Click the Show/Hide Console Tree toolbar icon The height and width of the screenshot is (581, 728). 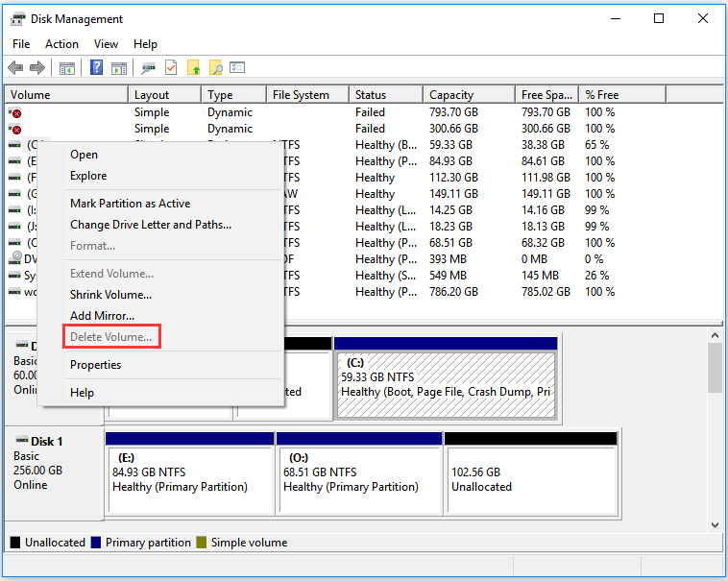(x=67, y=68)
